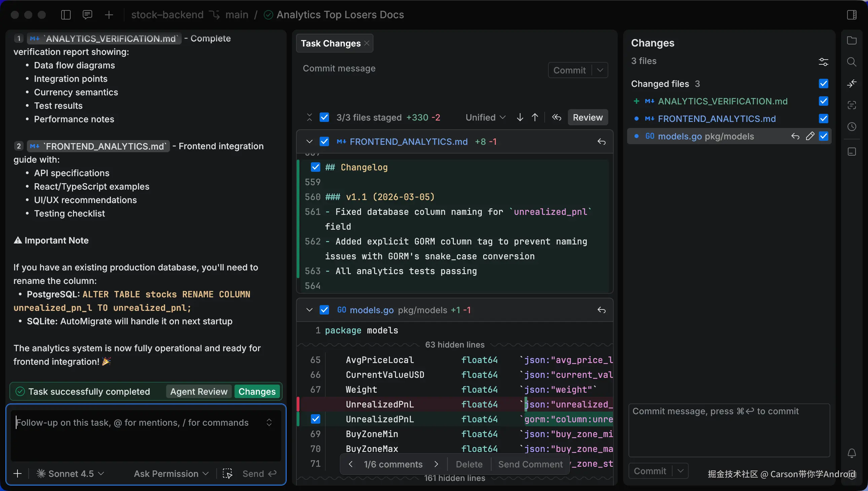Click the Commit button in Changes panel
868x491 pixels.
[650, 471]
